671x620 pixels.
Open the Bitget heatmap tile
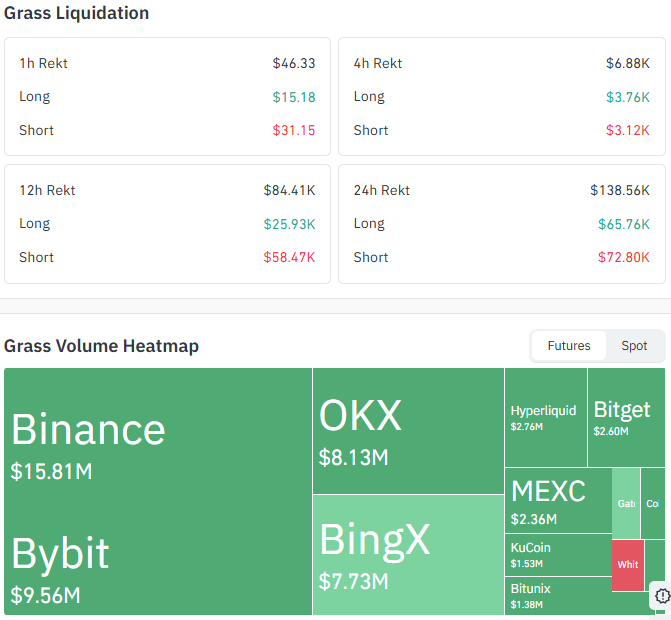click(x=626, y=417)
